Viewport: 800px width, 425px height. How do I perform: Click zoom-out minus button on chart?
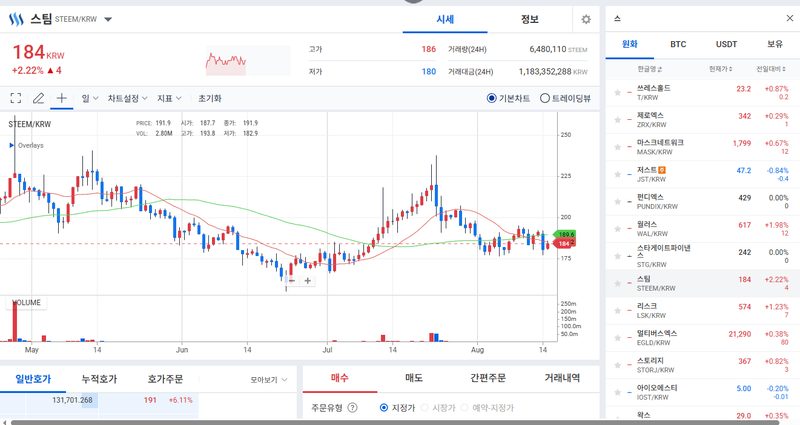click(x=292, y=281)
